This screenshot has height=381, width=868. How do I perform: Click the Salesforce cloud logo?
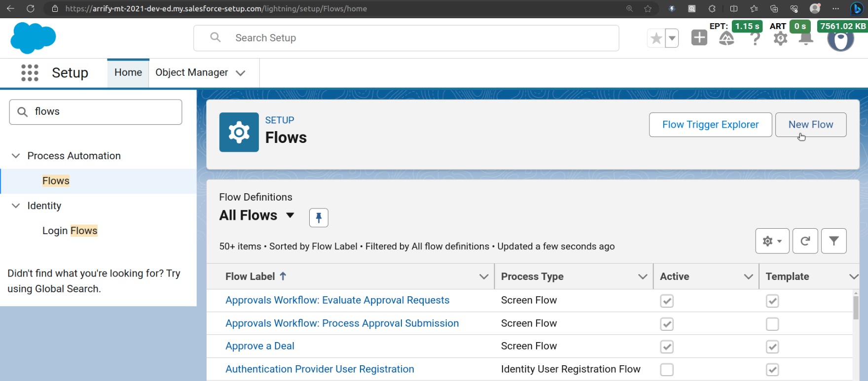point(33,38)
